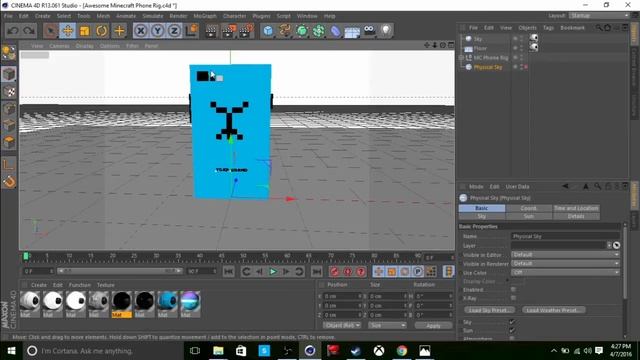Toggle the Enabled checkbox
This screenshot has width=640, height=360.
[x=513, y=290]
